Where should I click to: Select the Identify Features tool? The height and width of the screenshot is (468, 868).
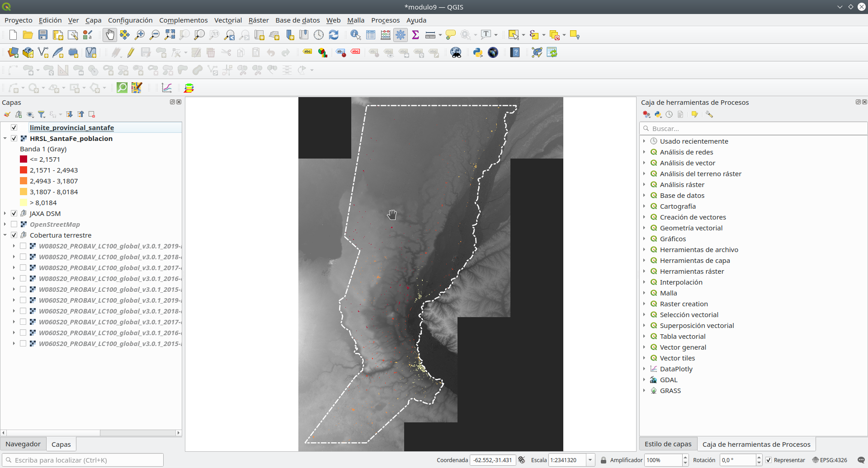click(356, 35)
